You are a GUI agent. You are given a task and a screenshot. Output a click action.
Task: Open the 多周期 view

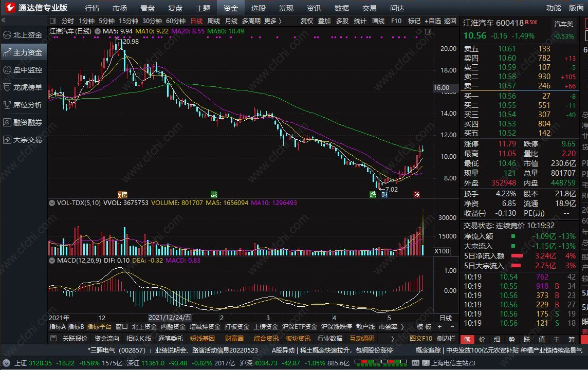[x=251, y=21]
